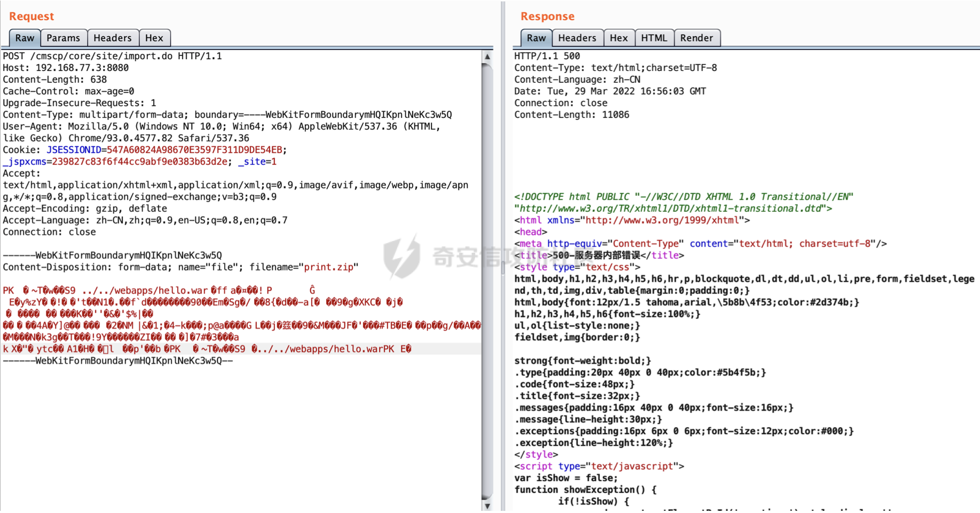Open the Request Hex tab

point(154,38)
